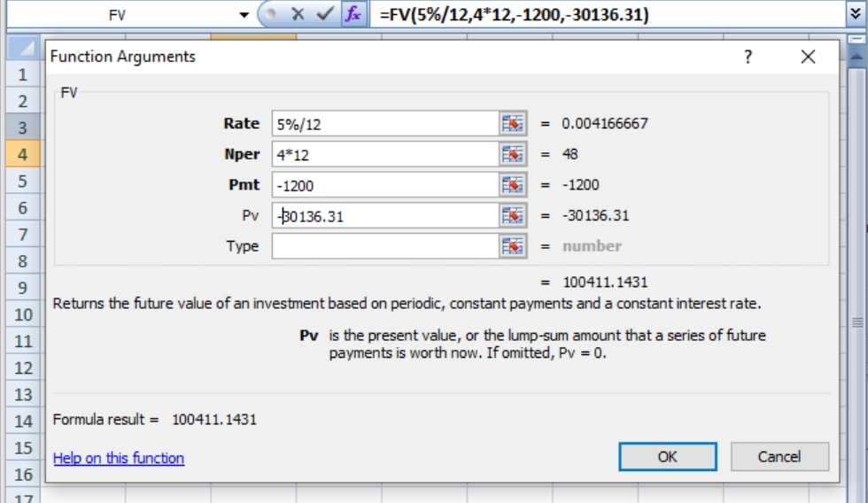Viewport: 868px width, 503px height.
Task: Click the Nper argument label
Action: [x=242, y=154]
